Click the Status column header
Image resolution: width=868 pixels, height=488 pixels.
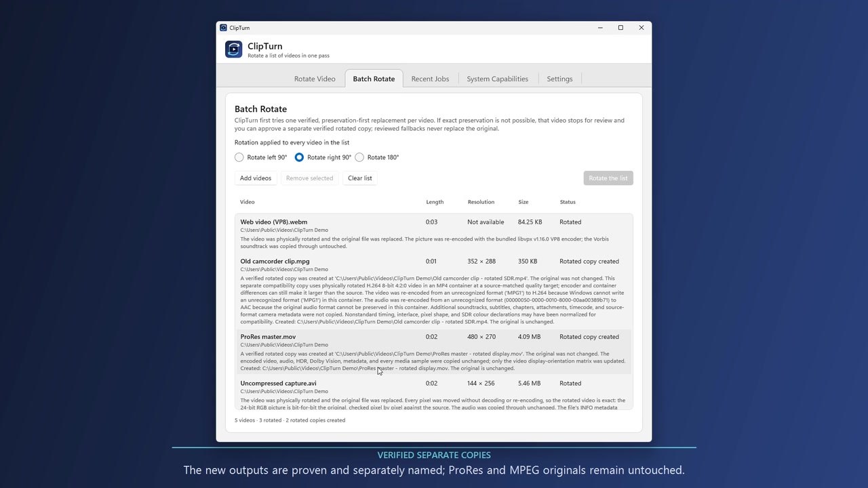568,202
